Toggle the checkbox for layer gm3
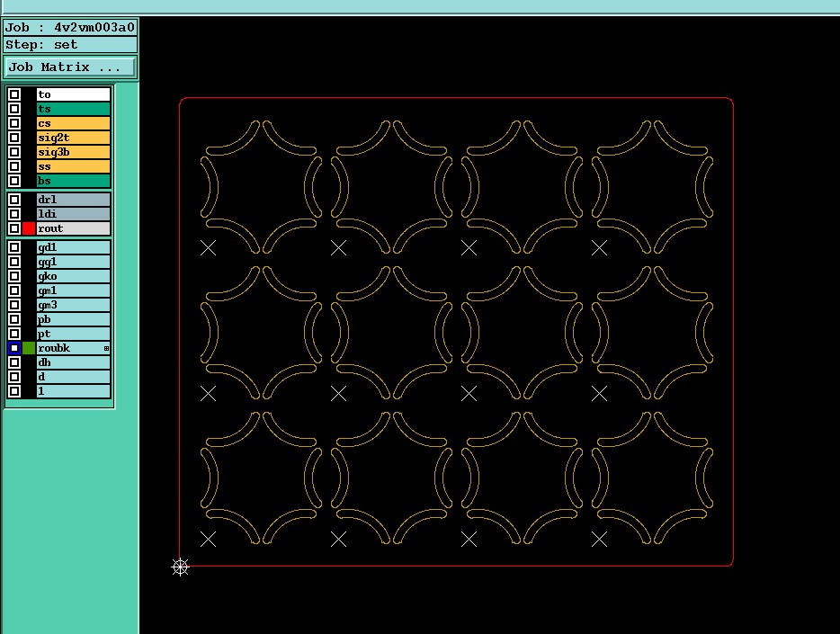 click(14, 305)
